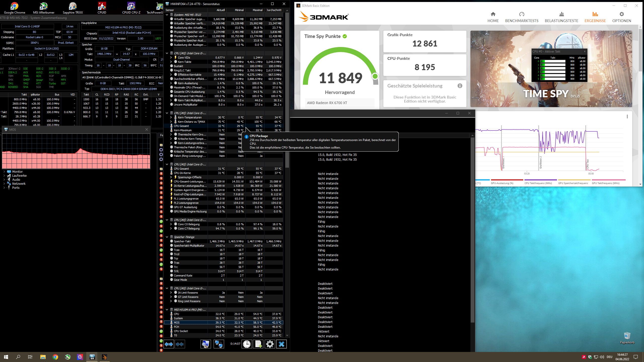Screen dimensions: 644x362
Task: Open Google Chrome from the taskbar
Action: (55, 357)
